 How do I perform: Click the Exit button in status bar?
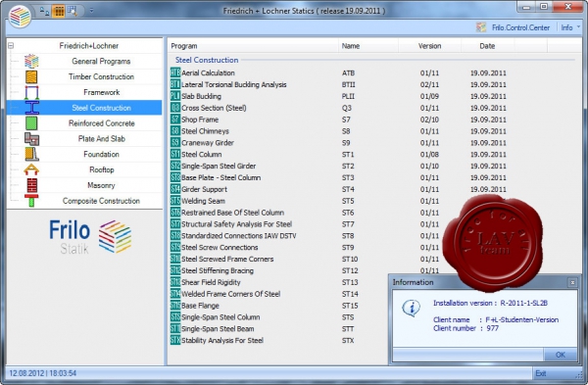(541, 373)
